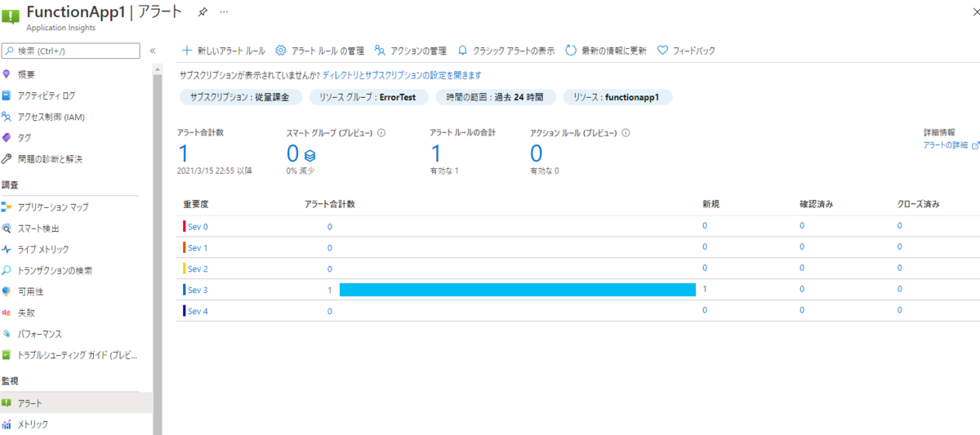Screen dimensions: 980x435
Task: Click the 新規 count 1 in Sev 3 row
Action: [704, 289]
